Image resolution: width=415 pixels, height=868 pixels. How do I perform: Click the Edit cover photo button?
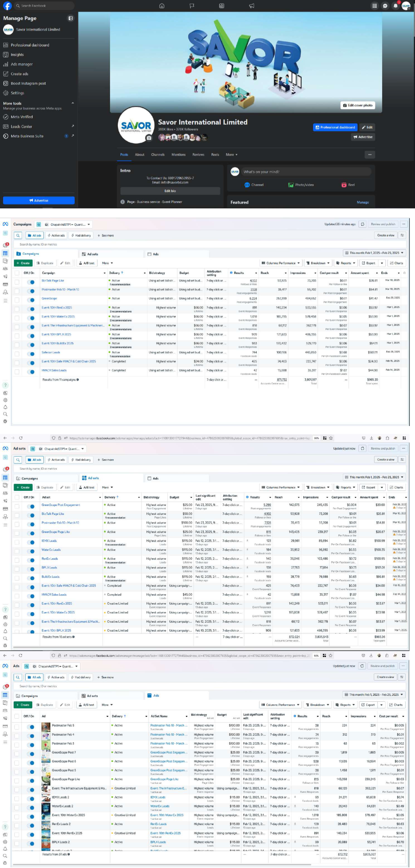click(357, 105)
